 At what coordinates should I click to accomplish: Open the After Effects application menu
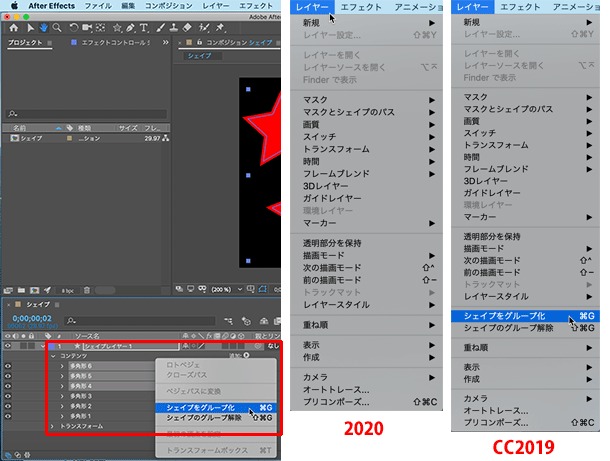51,6
